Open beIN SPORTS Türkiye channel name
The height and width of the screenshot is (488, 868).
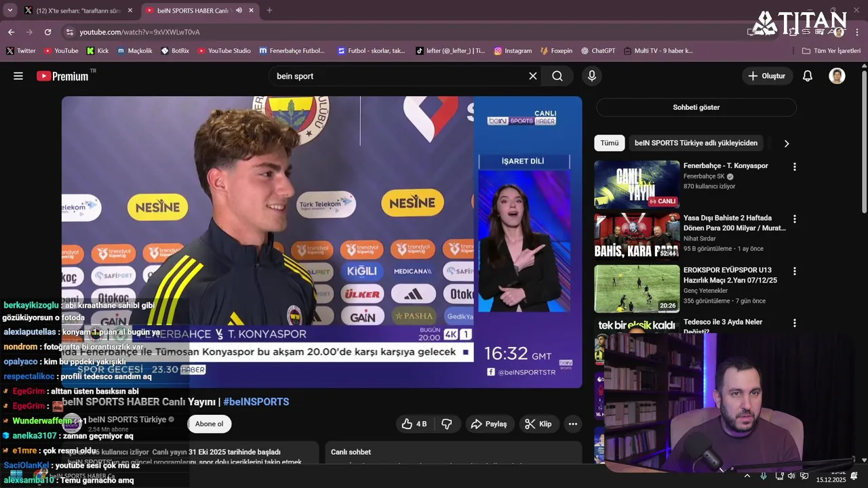[127, 420]
